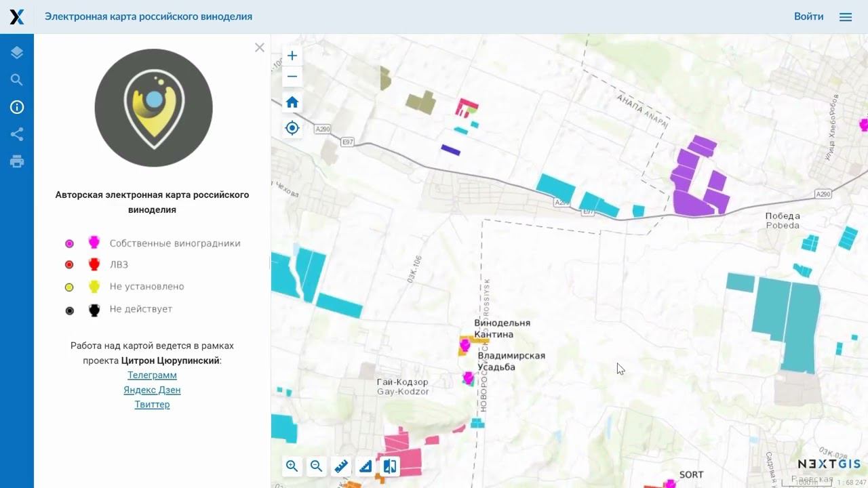Open the print map panel icon
This screenshot has height=488, width=868.
point(17,161)
